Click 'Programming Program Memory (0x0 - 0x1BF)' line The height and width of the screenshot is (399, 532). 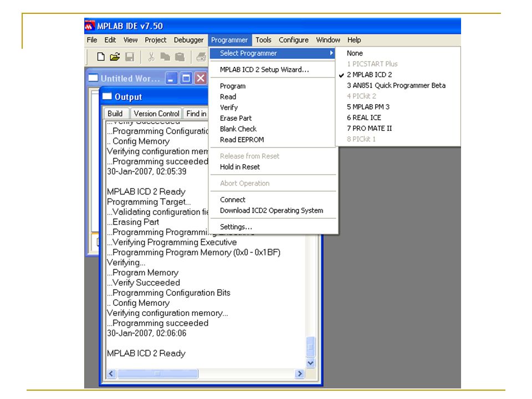point(193,253)
